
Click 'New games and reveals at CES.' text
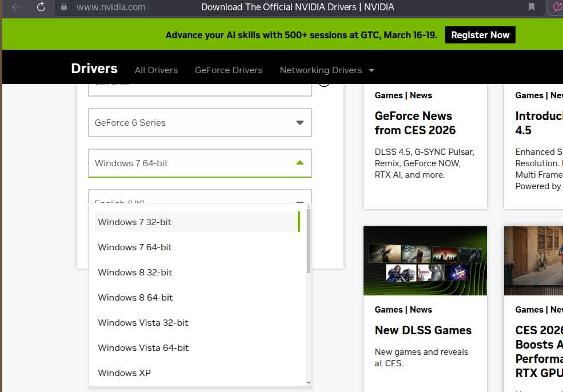click(x=421, y=358)
